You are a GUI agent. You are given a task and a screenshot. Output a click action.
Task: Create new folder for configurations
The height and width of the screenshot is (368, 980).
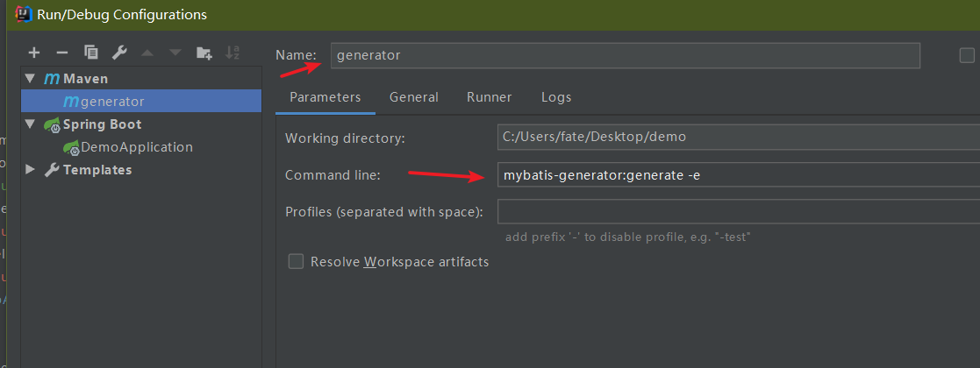(204, 53)
